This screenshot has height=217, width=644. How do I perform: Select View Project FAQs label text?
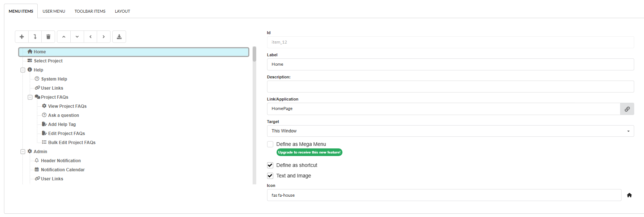click(67, 106)
